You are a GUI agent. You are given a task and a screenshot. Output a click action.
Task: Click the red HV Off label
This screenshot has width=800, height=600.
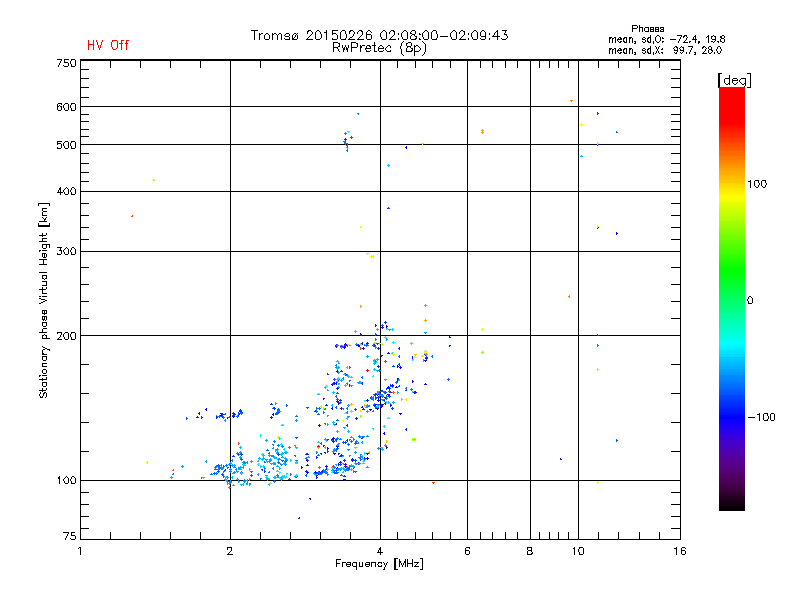[108, 45]
